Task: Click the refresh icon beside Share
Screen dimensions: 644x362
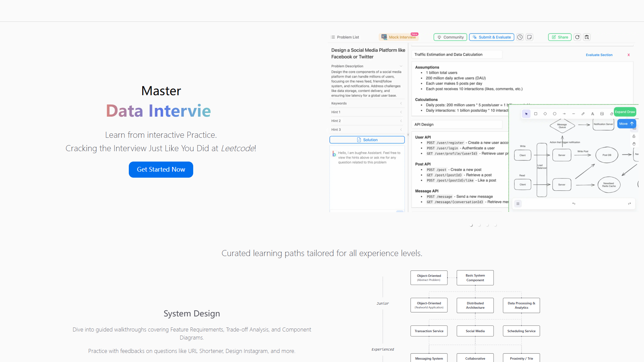Action: pos(577,37)
